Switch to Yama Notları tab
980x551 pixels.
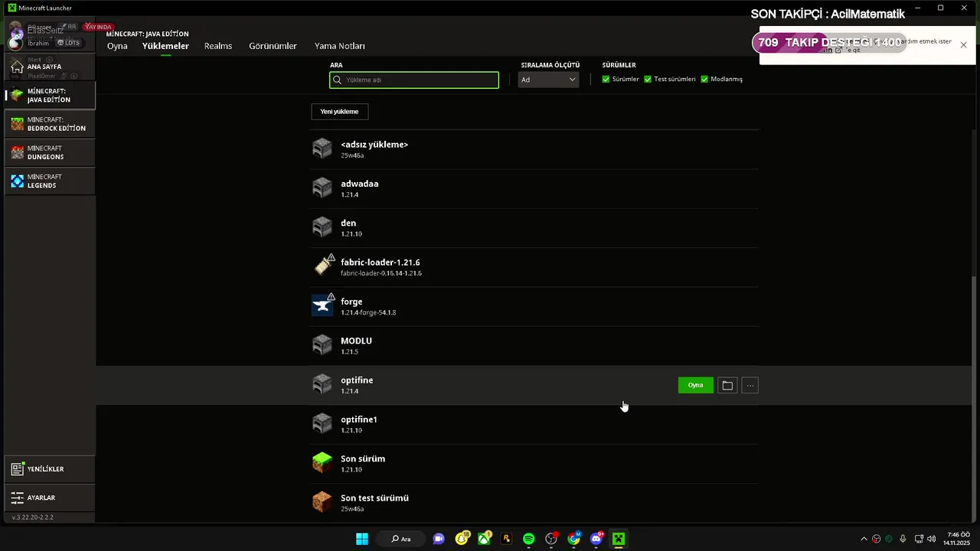point(339,46)
